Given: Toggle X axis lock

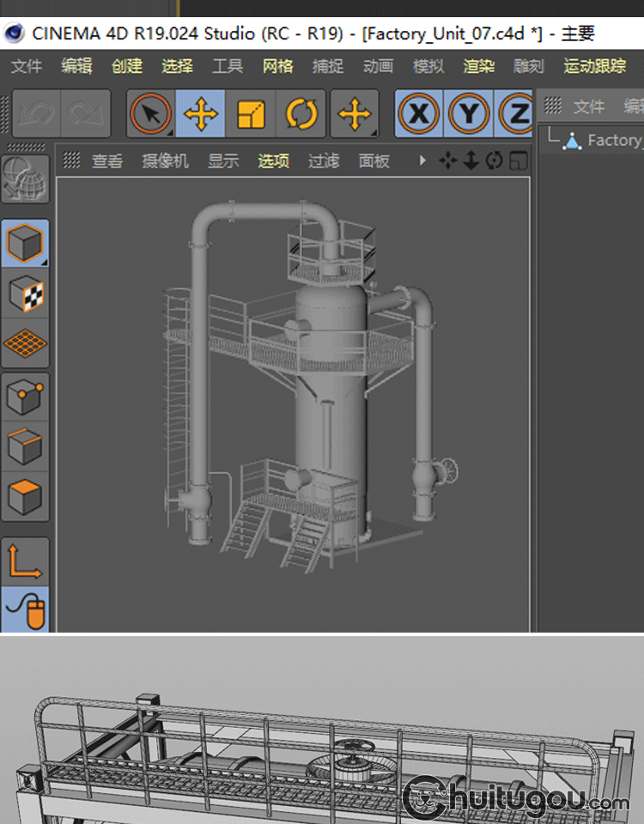Looking at the screenshot, I should (419, 114).
